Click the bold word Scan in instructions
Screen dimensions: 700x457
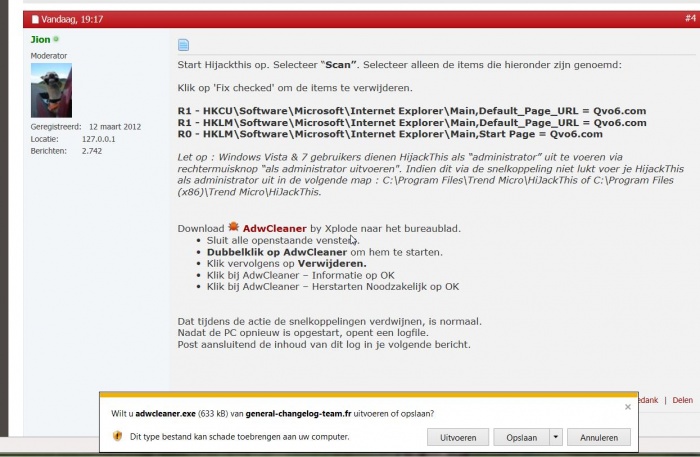point(338,65)
